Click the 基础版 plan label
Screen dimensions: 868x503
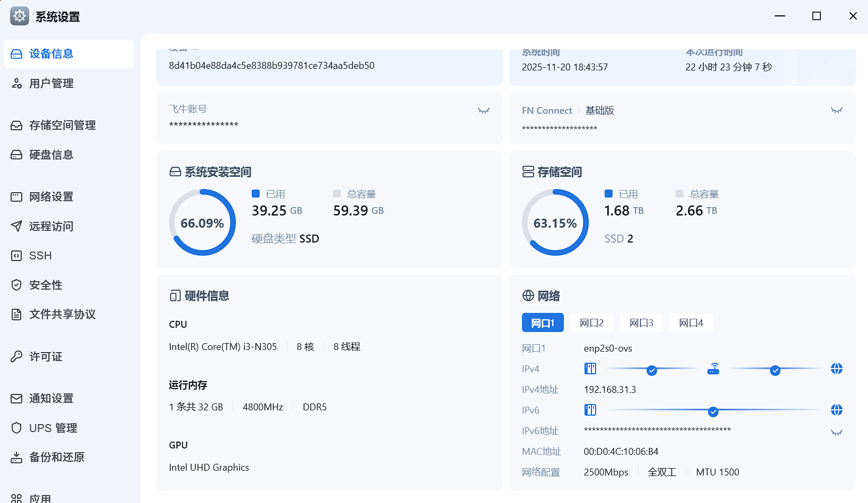(600, 111)
